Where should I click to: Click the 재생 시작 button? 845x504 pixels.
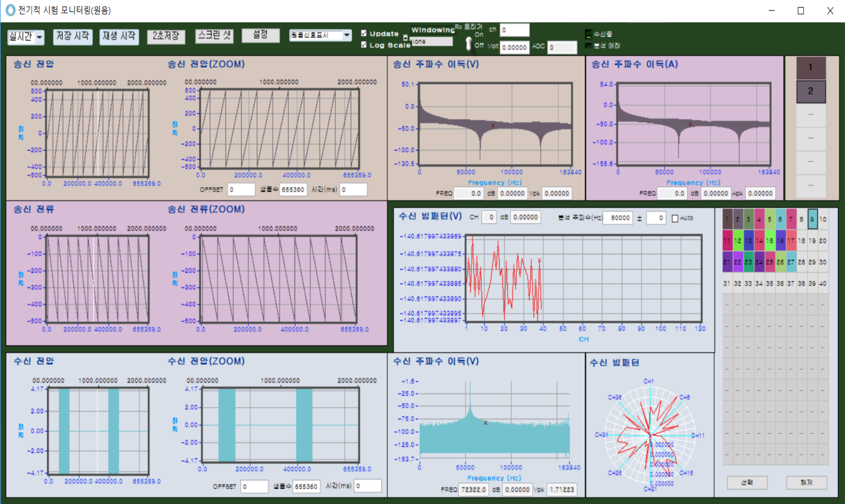[x=119, y=36]
